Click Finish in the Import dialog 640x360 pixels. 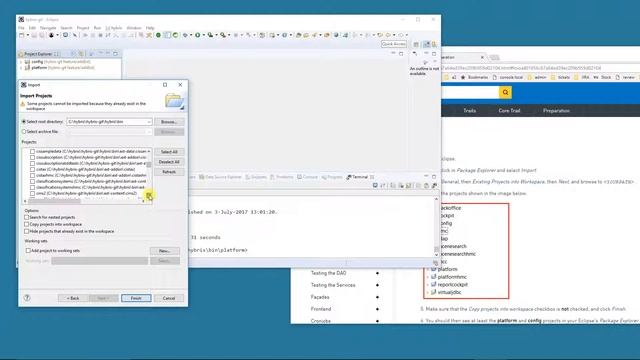pos(136,298)
